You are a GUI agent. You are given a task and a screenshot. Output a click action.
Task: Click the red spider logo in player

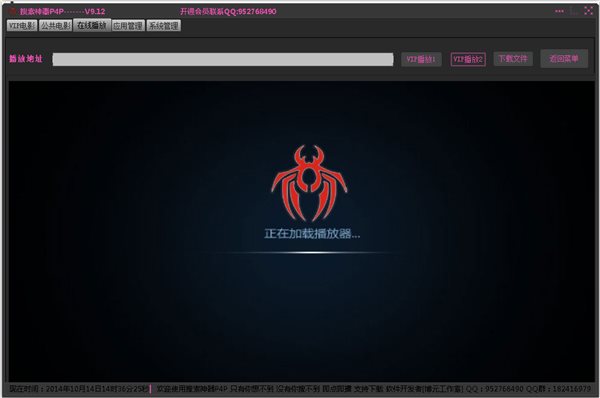(x=309, y=183)
